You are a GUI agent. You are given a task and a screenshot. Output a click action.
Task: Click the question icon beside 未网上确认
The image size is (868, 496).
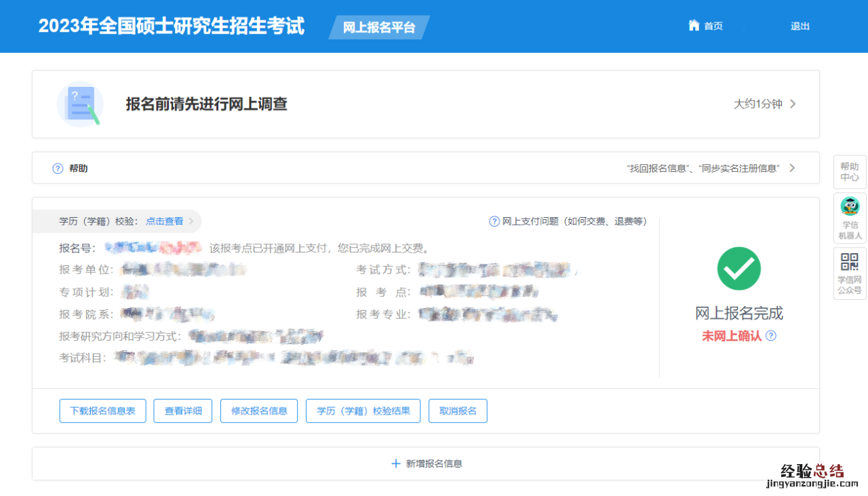tap(771, 336)
